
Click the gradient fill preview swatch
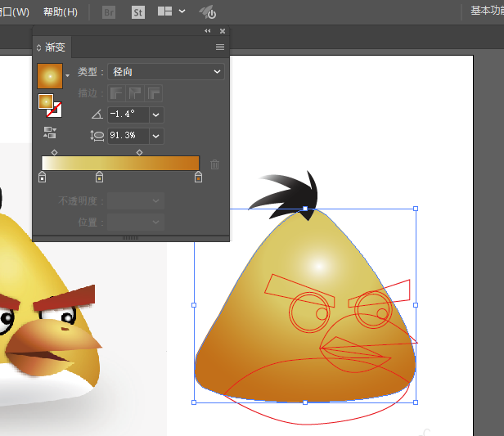[50, 76]
